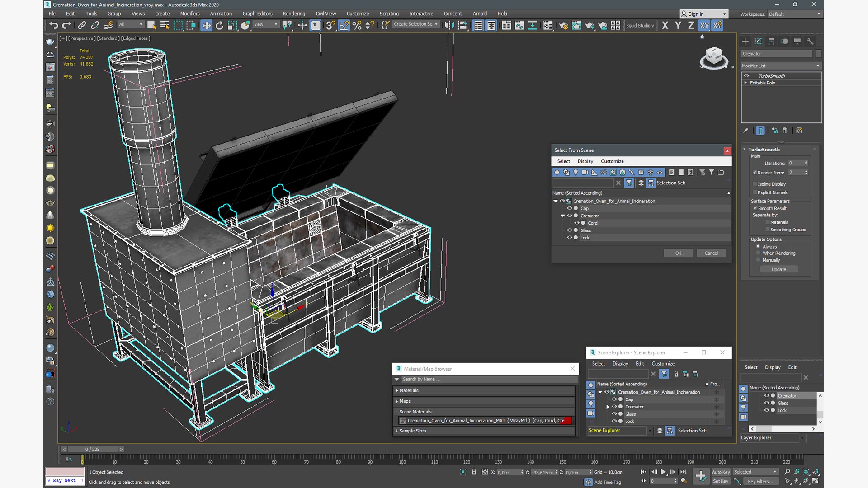Activate the Select and Move tool
The width and height of the screenshot is (868, 488).
[x=206, y=25]
